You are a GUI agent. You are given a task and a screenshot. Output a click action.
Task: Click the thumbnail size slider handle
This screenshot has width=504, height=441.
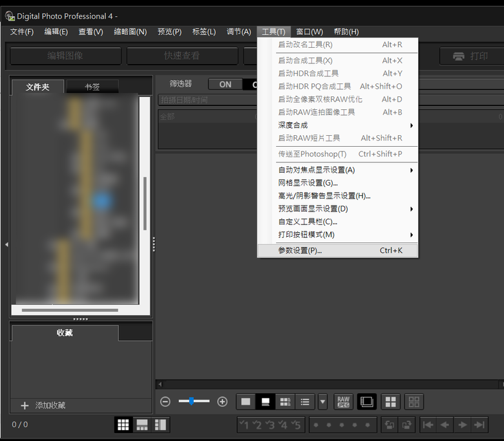pos(191,401)
